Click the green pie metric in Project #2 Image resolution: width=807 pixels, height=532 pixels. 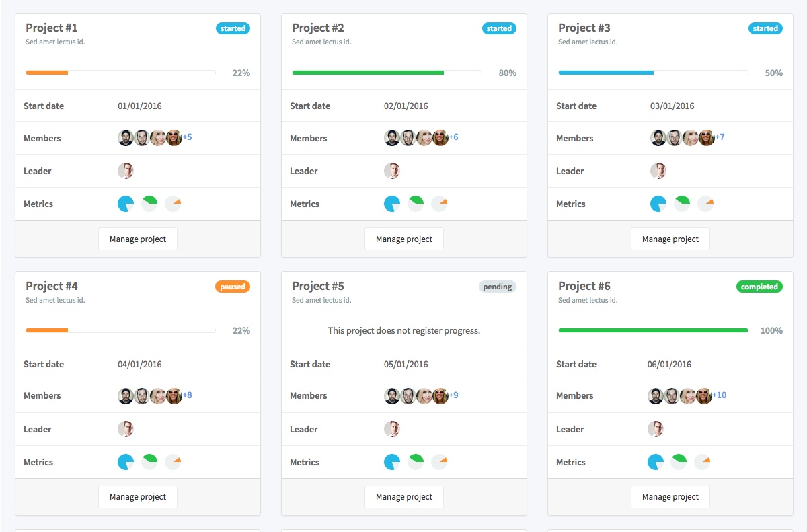416,204
